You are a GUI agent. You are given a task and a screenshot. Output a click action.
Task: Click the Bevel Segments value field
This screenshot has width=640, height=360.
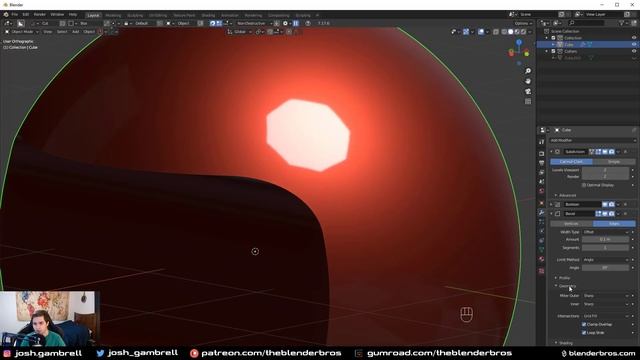(x=605, y=248)
